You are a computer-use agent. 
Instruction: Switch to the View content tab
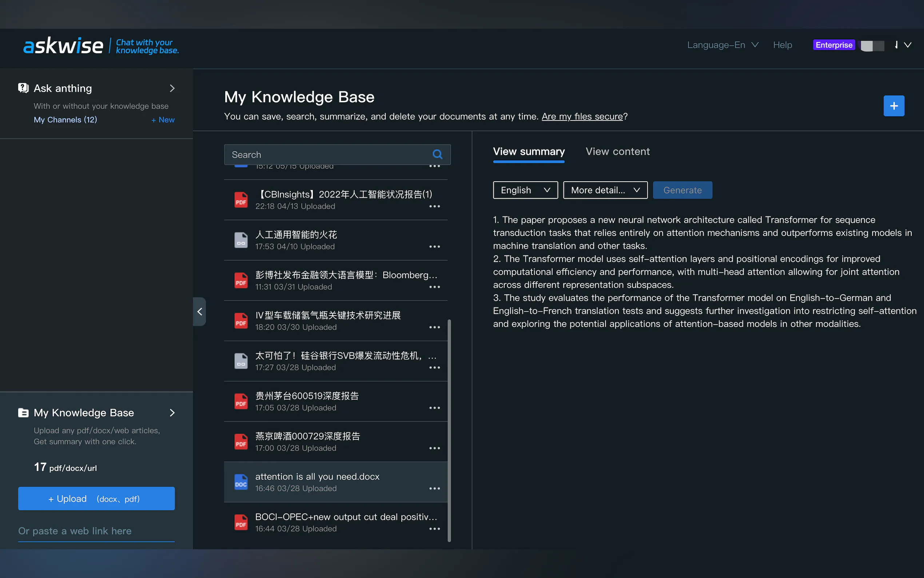617,151
